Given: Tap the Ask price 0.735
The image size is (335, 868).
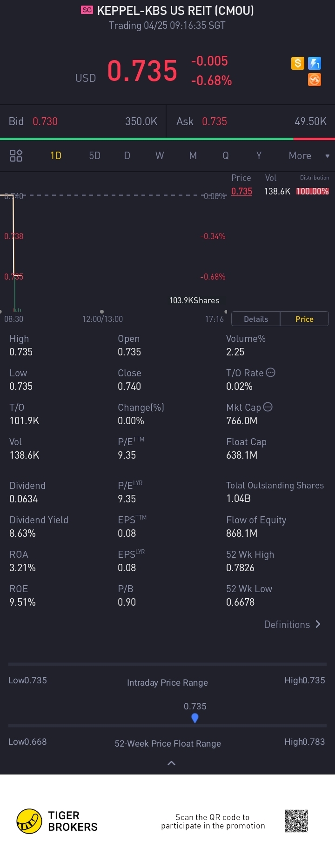Looking at the screenshot, I should (x=214, y=121).
